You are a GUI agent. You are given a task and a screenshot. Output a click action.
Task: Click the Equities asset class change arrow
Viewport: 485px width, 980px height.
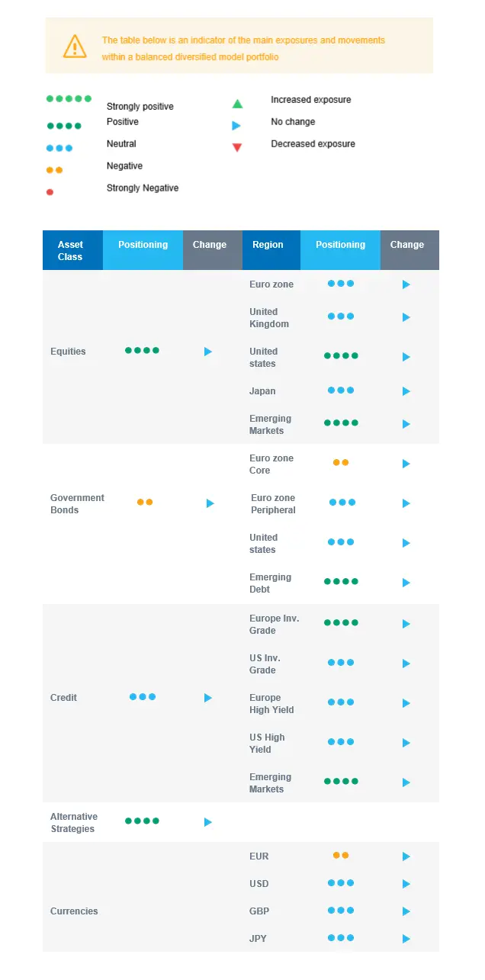point(208,352)
